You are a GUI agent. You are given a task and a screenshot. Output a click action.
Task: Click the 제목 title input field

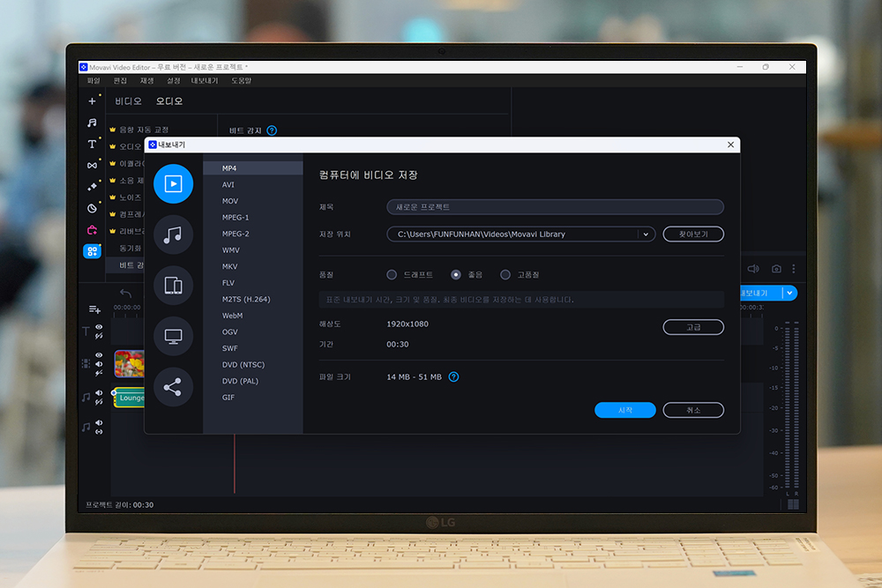555,207
